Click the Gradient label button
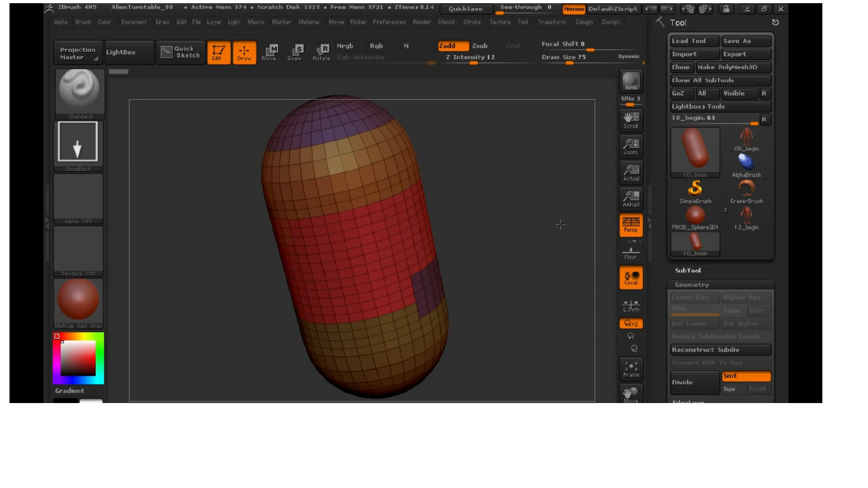The image size is (868, 488). 70,391
